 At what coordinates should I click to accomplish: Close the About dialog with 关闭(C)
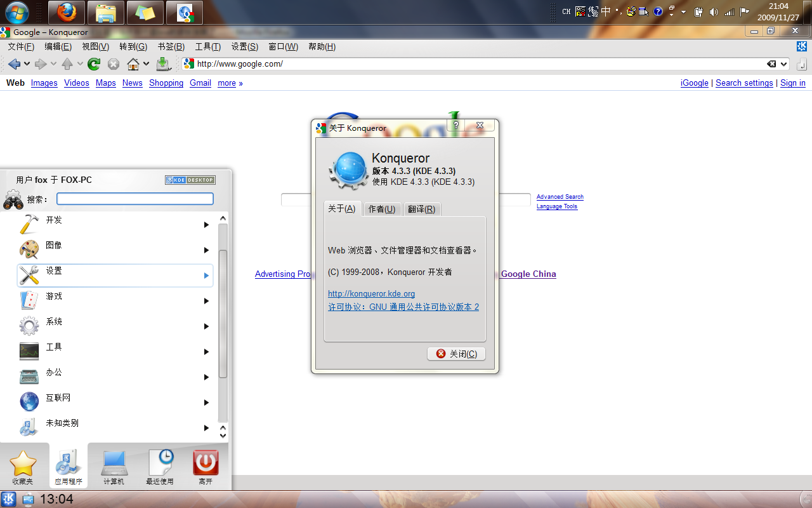[457, 354]
